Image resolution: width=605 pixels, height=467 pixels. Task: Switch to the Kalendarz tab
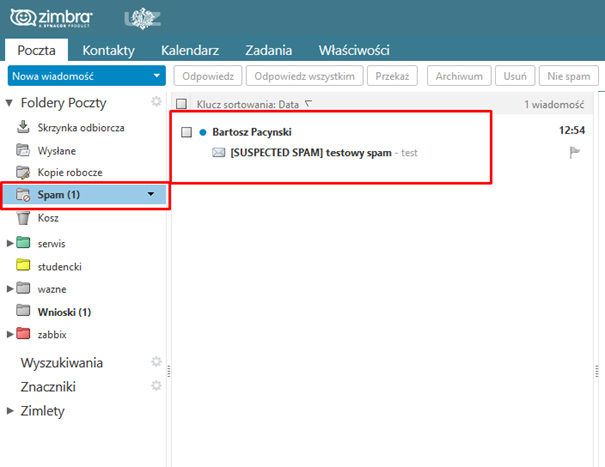(x=197, y=50)
